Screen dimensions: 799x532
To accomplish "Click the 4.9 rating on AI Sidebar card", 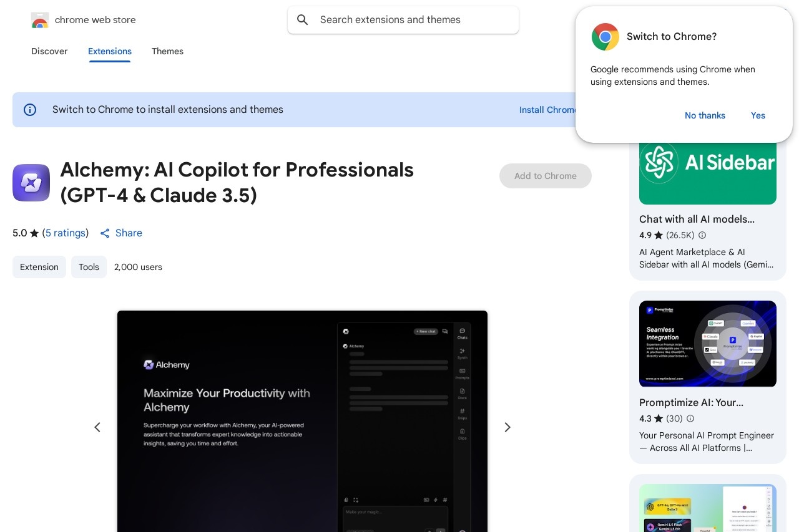I will click(650, 235).
